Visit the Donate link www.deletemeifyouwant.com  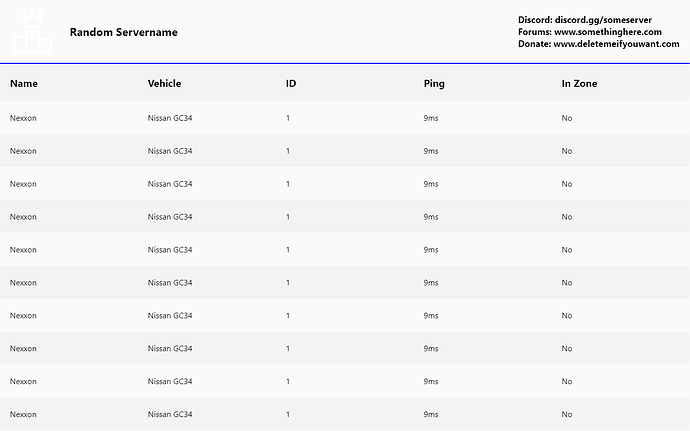[x=616, y=44]
